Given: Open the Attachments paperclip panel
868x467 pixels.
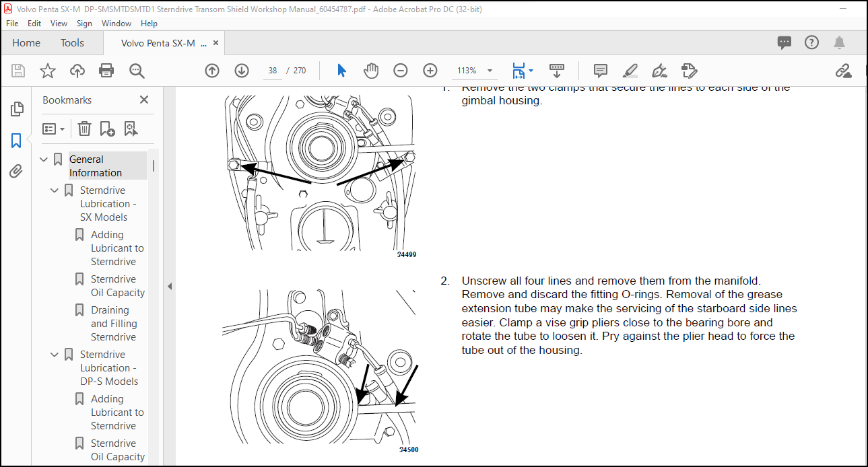Looking at the screenshot, I should click(x=16, y=172).
